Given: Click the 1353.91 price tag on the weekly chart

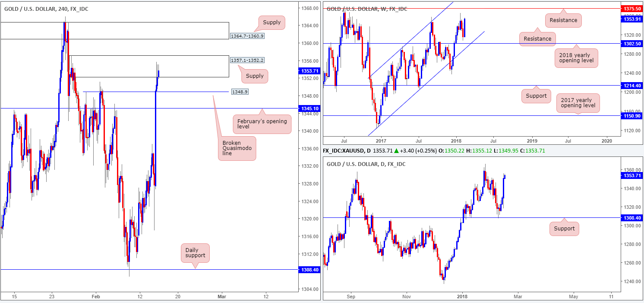Looking at the screenshot, I should tap(631, 19).
